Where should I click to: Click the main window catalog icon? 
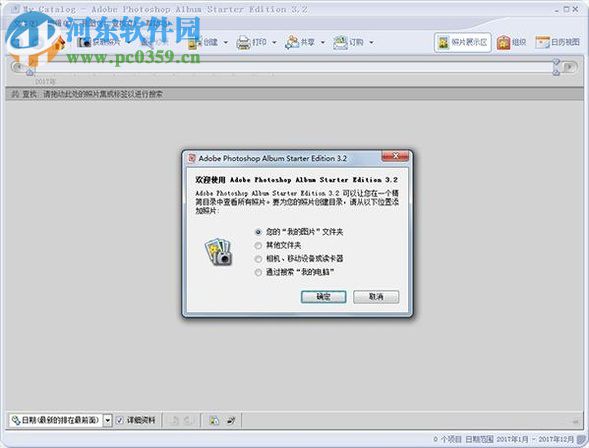point(15,9)
